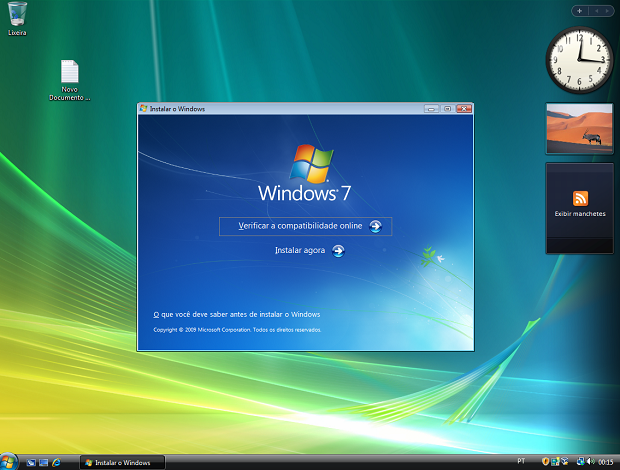Click the arrow icon beside Verificar a compatibilidade online
The image size is (620, 470).
pos(375,227)
